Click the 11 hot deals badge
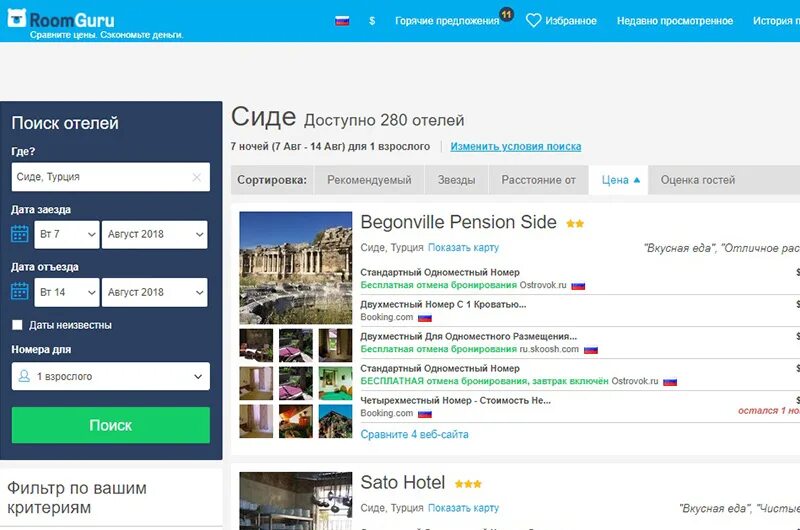800x530 pixels. click(506, 14)
